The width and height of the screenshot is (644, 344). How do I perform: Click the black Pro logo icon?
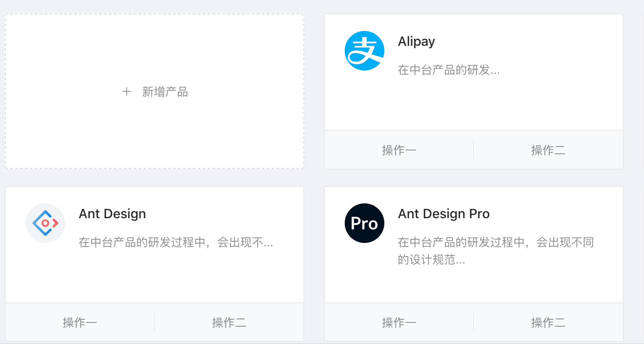364,223
